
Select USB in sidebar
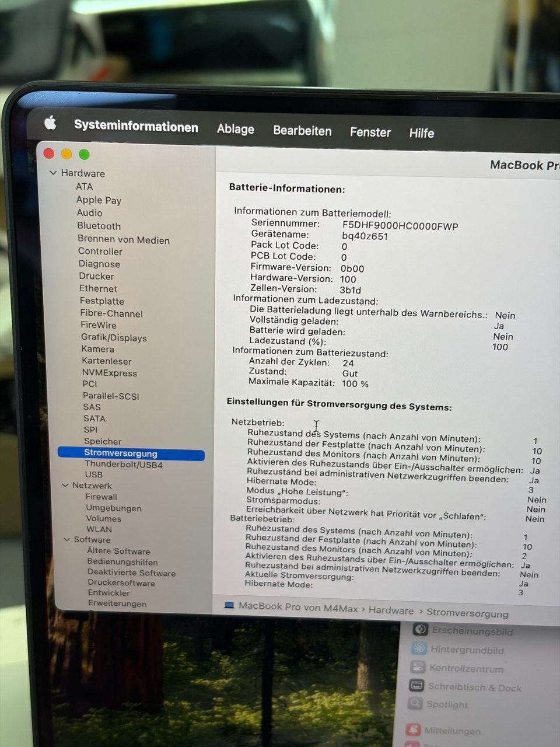click(93, 475)
